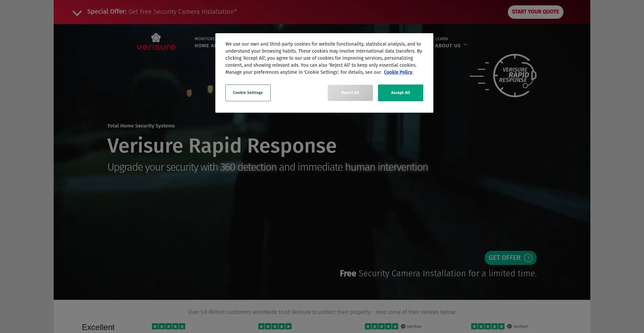This screenshot has width=644, height=333.
Task: Open the Verisure logo homepage link
Action: pyautogui.click(x=156, y=42)
